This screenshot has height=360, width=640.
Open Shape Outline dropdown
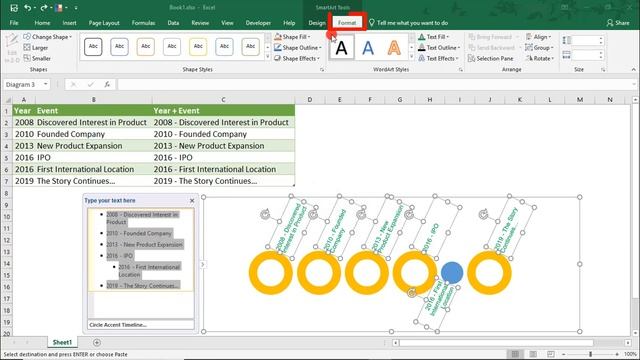[x=298, y=48]
